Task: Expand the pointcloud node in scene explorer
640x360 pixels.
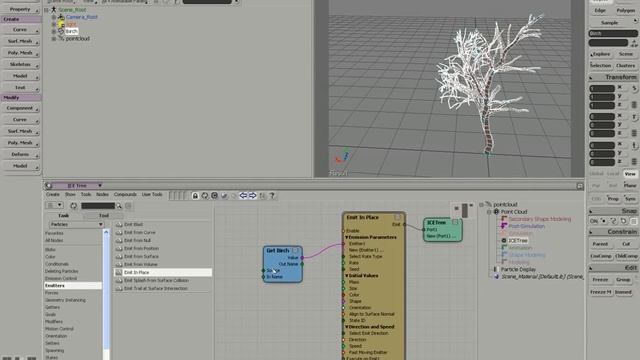Action: point(54,39)
